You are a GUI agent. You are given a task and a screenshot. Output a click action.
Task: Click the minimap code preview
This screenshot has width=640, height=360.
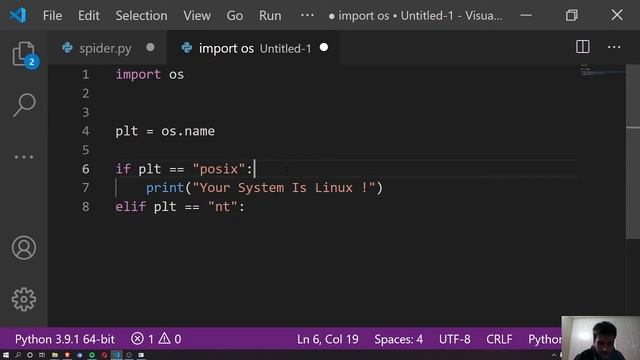click(x=602, y=71)
